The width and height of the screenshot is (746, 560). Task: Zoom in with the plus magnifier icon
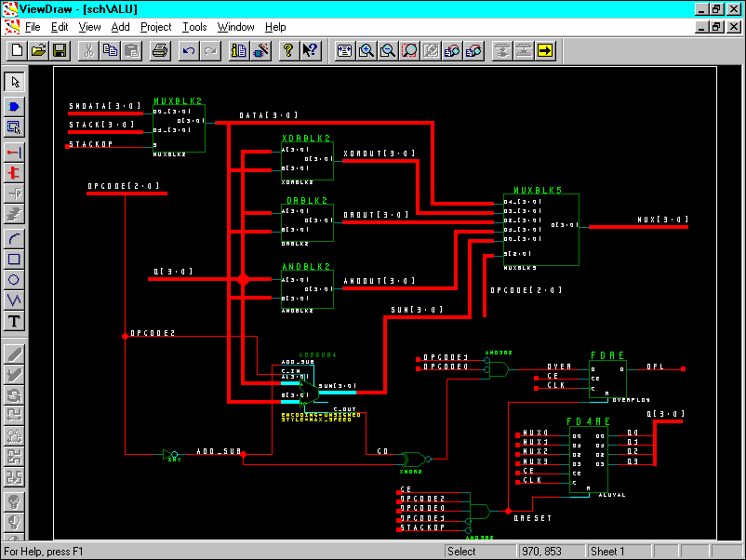(x=366, y=50)
